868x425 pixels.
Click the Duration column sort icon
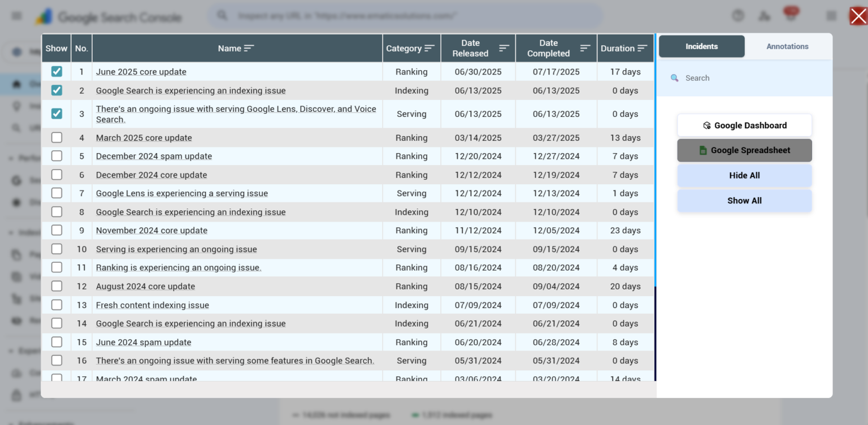(642, 49)
